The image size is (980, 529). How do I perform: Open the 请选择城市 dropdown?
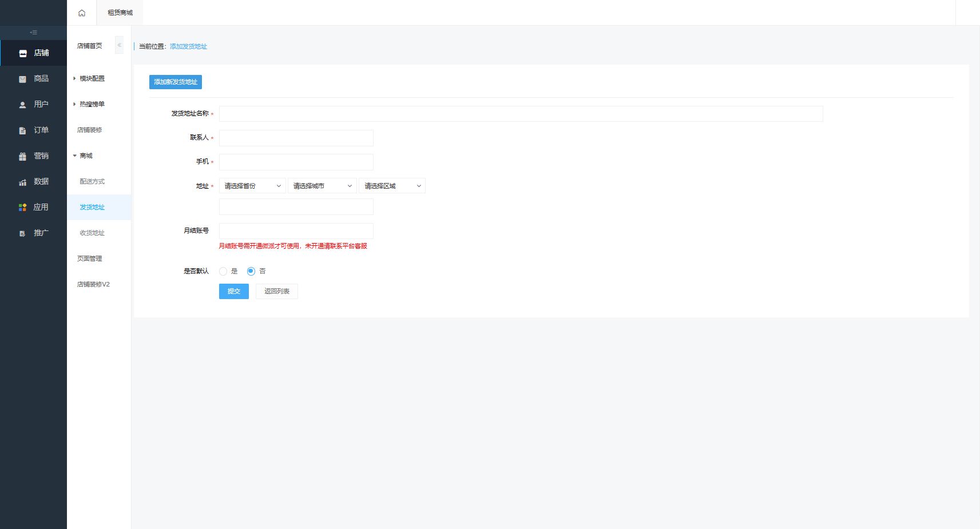pos(322,186)
